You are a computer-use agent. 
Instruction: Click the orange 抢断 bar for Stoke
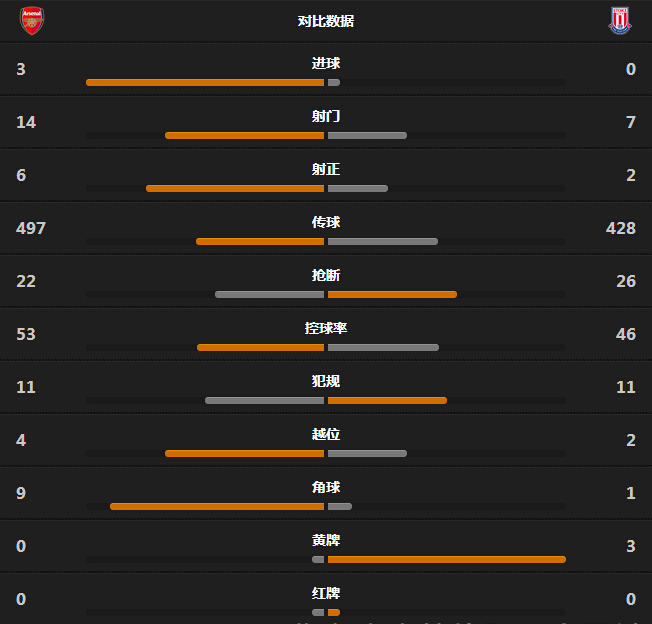point(392,294)
